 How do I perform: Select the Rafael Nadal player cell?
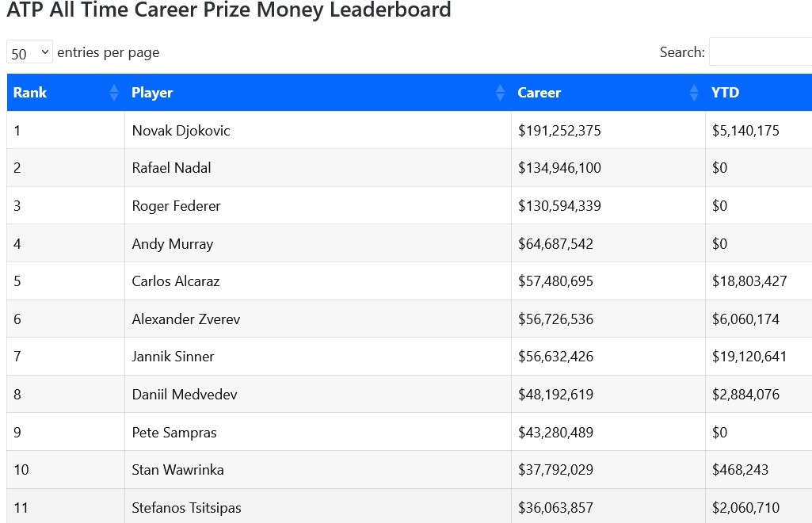[x=171, y=168]
